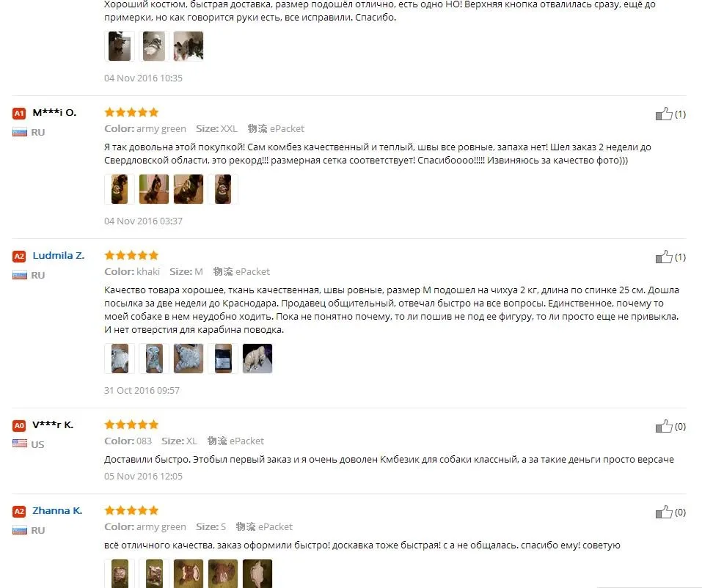The width and height of the screenshot is (702, 588).
Task: Mark V***r K.'s review as helpful
Action: 664,427
